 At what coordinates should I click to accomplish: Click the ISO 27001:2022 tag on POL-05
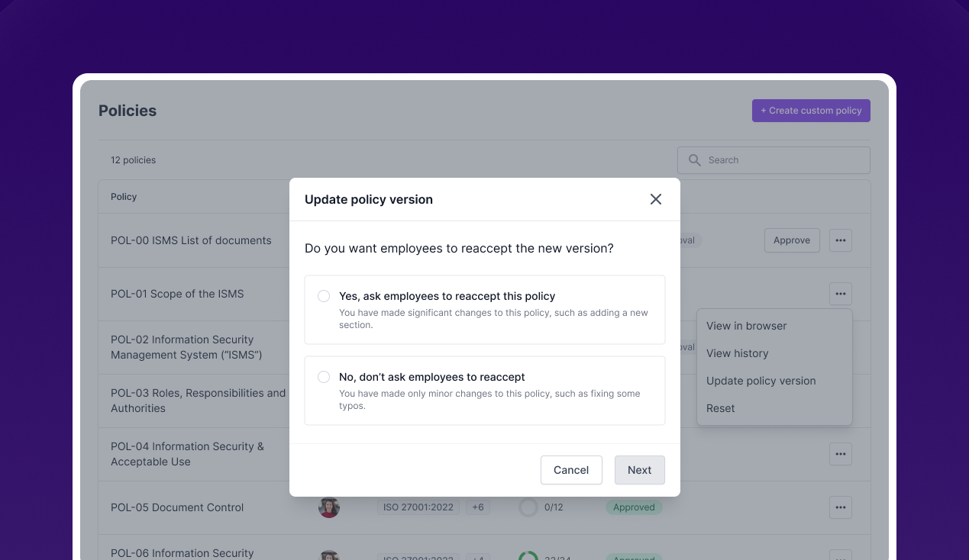[418, 507]
